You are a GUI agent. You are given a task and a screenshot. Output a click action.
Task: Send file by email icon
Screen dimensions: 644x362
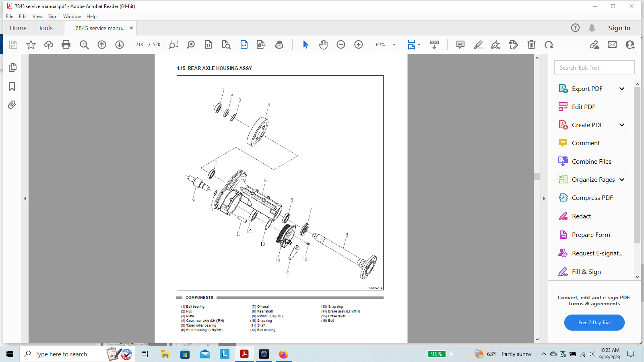[x=612, y=45]
